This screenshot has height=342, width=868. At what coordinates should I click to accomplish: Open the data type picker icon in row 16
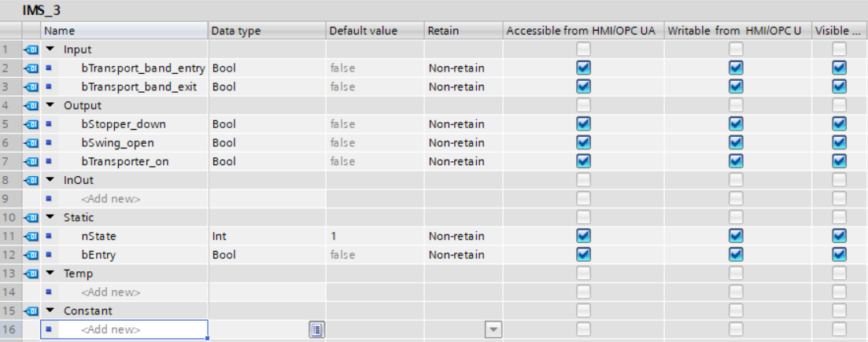tap(316, 330)
